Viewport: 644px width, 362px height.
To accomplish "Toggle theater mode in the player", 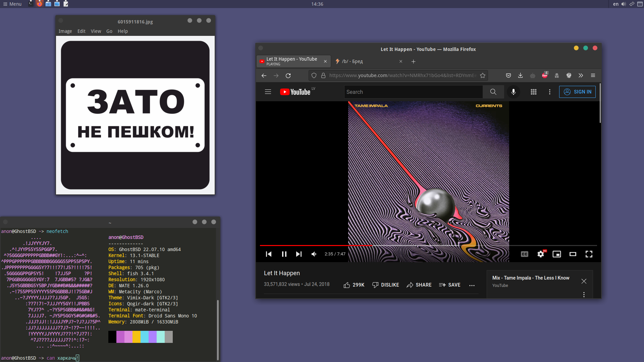I will (x=573, y=254).
